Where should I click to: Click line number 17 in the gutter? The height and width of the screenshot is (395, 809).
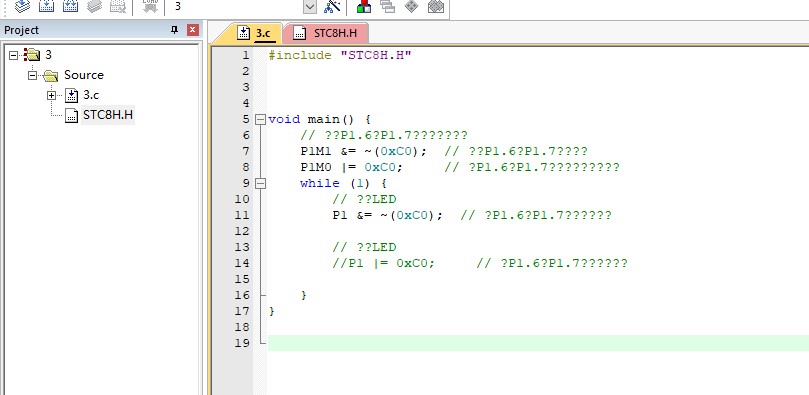(241, 311)
